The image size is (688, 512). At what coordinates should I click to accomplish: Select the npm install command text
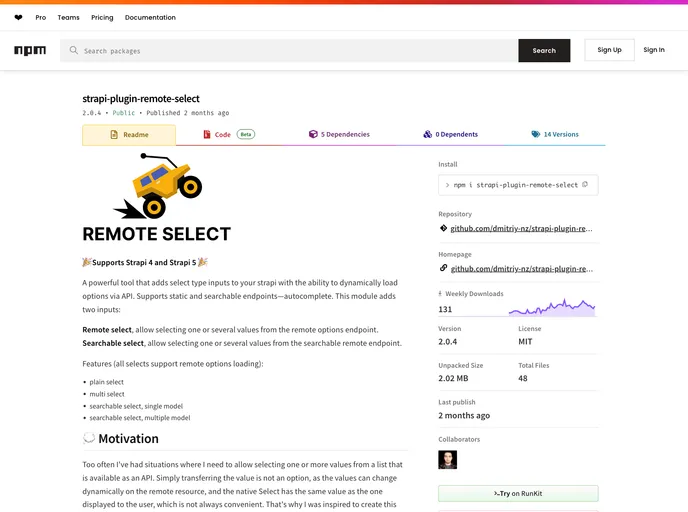(x=516, y=185)
